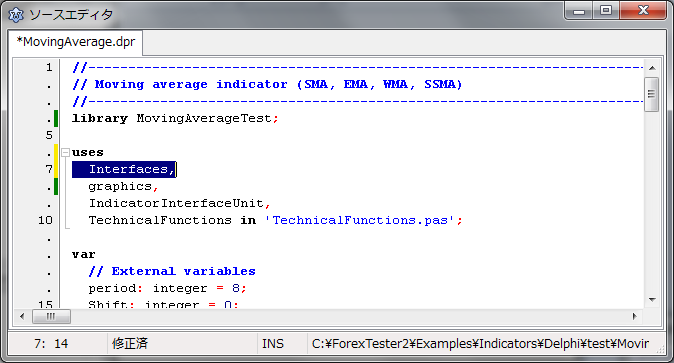Viewport: 674px width, 363px height.
Task: Click the source editor app icon in title bar
Action: click(16, 15)
